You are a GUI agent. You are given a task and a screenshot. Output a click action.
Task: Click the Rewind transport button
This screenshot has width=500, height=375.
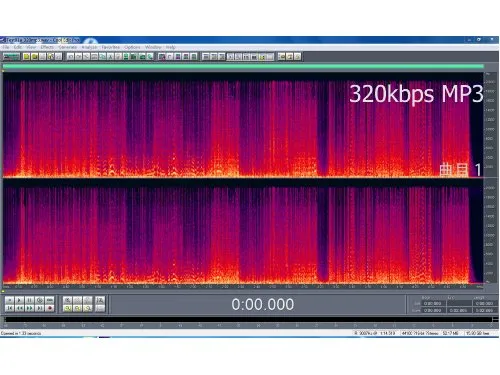(x=20, y=308)
